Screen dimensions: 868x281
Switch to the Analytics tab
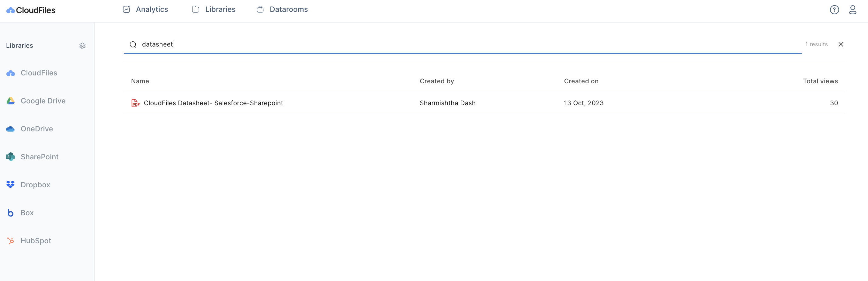152,9
